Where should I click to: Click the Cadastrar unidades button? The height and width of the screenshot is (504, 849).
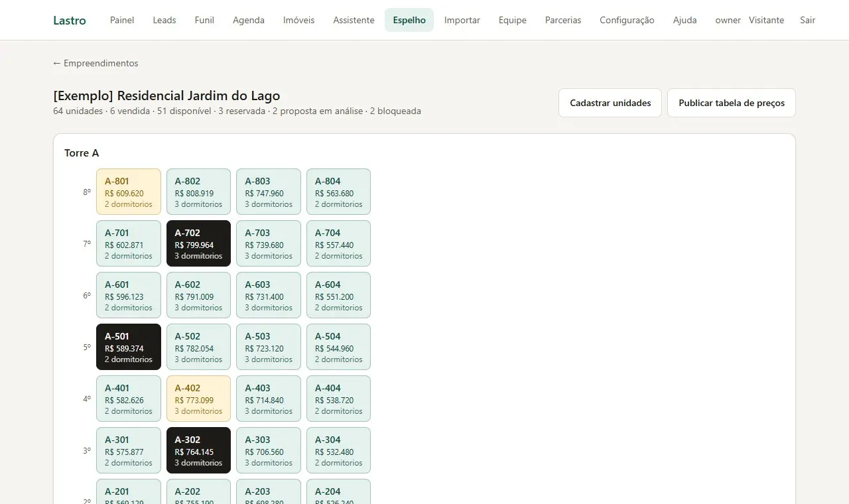(610, 103)
